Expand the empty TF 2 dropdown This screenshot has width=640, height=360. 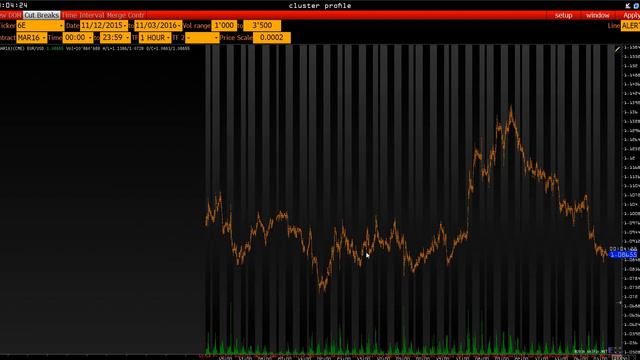pyautogui.click(x=202, y=38)
